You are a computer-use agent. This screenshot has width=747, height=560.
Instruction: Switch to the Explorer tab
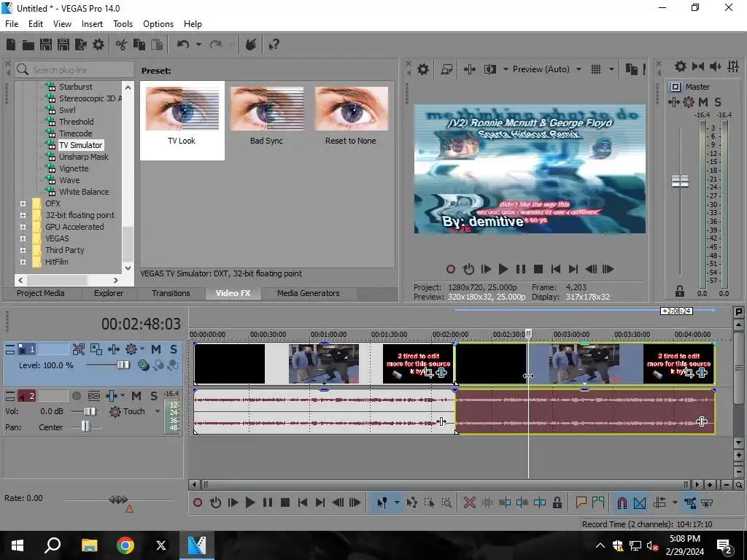pyautogui.click(x=109, y=293)
